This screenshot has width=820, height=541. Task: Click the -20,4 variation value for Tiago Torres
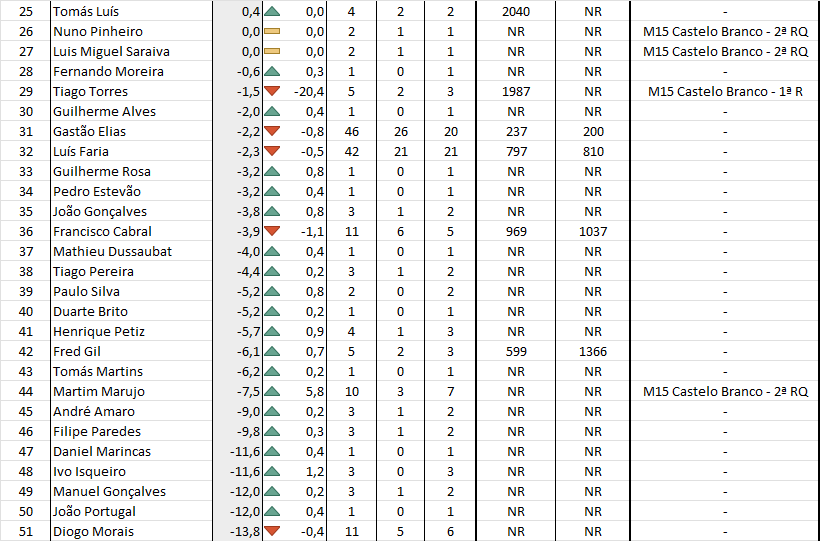(x=309, y=92)
